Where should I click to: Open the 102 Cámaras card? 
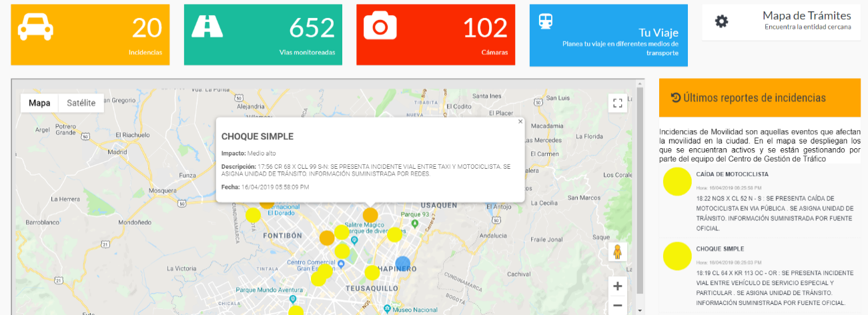(436, 35)
